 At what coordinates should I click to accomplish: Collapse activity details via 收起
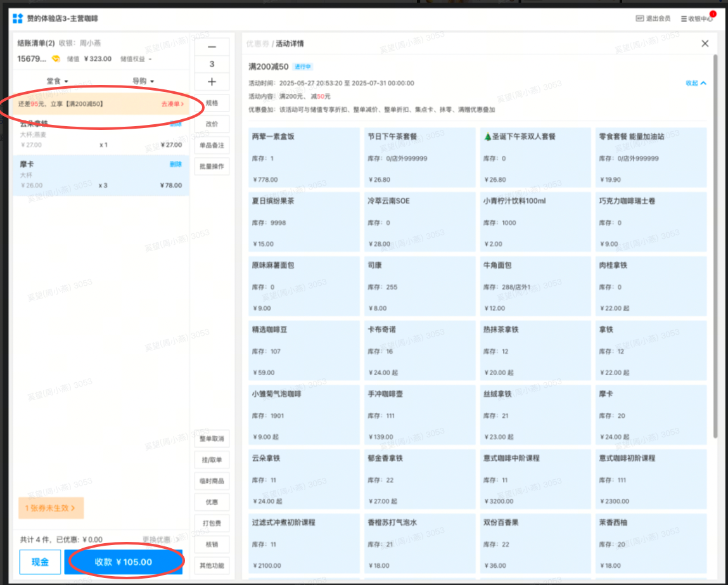click(696, 83)
